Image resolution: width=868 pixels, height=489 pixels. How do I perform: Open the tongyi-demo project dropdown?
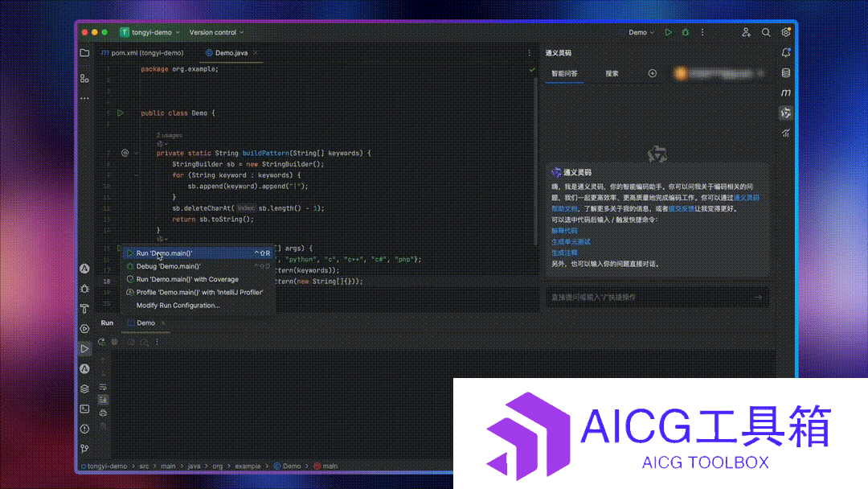(149, 33)
